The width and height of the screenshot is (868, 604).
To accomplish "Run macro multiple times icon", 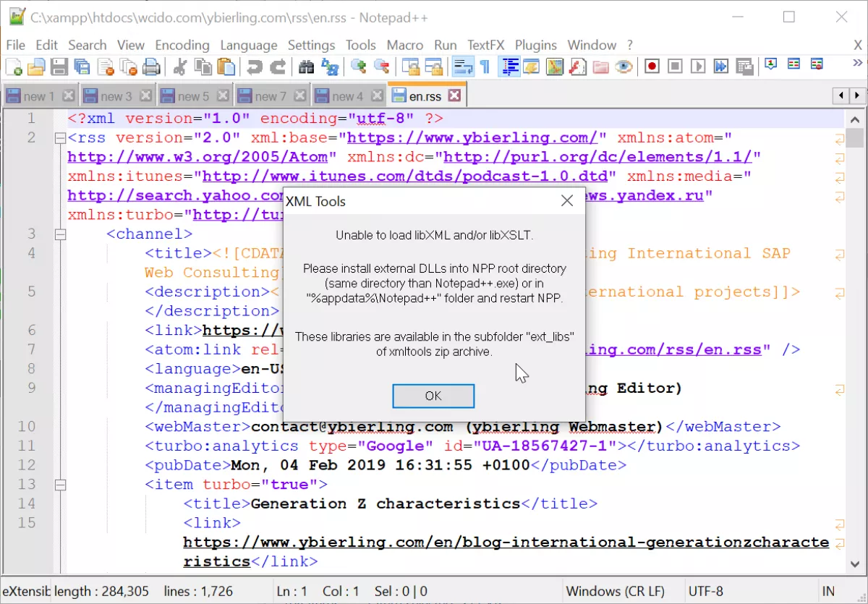I will (x=721, y=67).
